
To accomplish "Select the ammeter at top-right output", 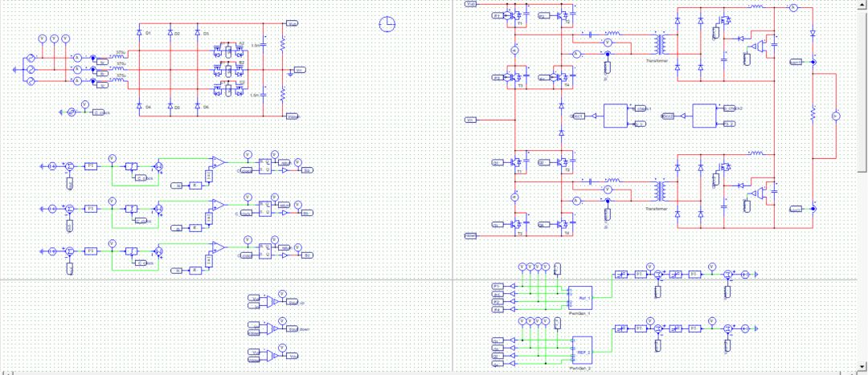I will click(x=792, y=7).
